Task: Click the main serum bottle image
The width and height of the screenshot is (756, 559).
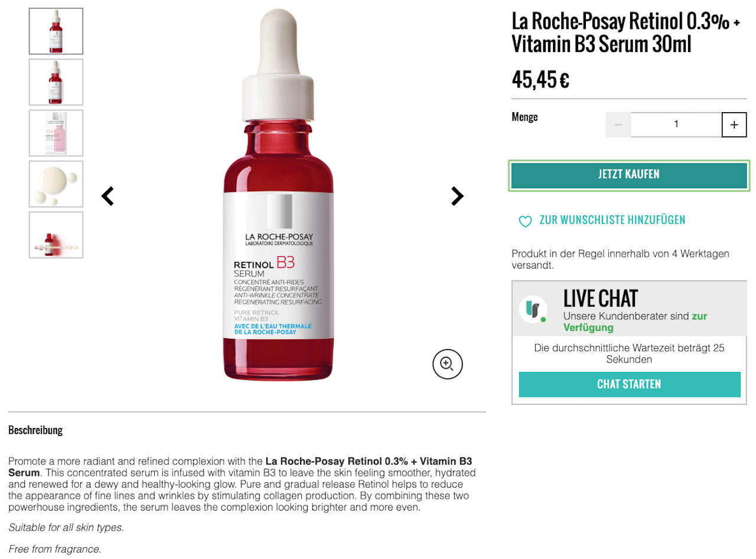Action: 278,195
